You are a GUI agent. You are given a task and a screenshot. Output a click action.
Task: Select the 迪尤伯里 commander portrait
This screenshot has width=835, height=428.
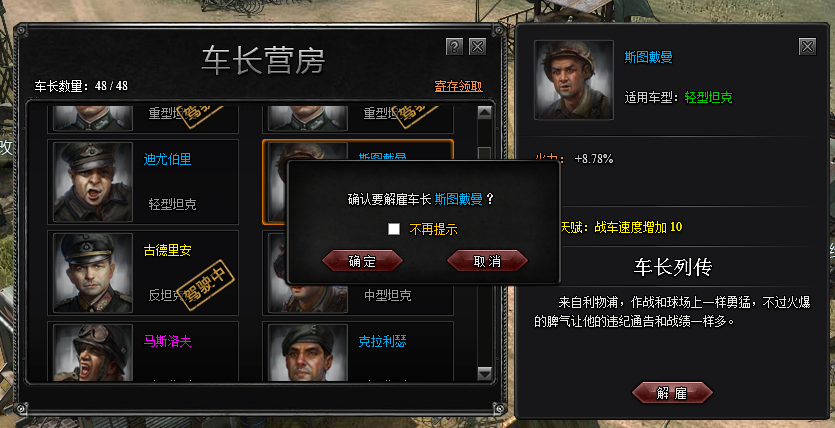point(93,182)
